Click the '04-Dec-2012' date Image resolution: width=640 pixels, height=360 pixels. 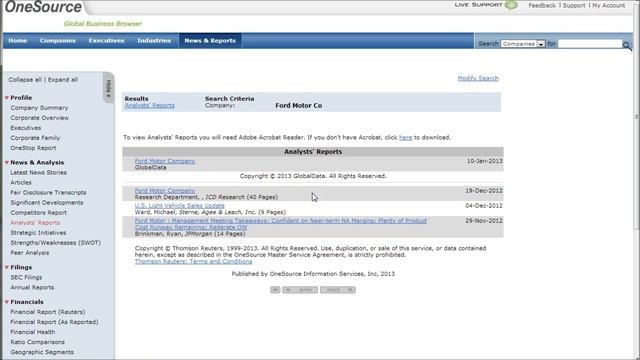coord(484,206)
